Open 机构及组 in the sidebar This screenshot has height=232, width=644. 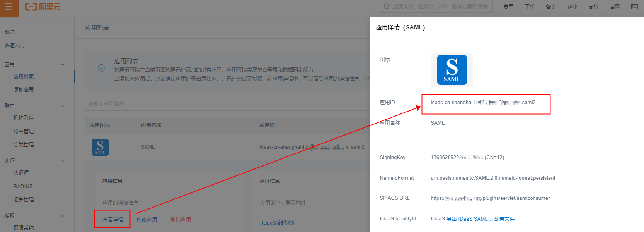(24, 118)
